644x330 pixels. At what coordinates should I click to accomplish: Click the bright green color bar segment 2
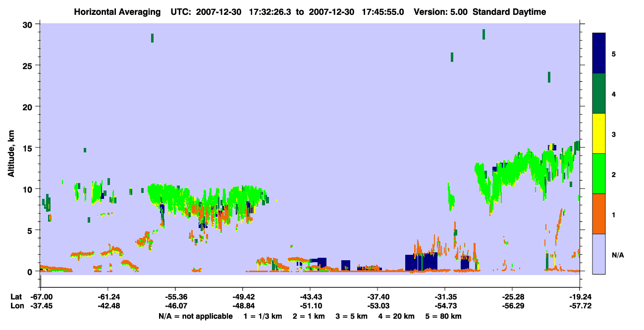(x=599, y=174)
